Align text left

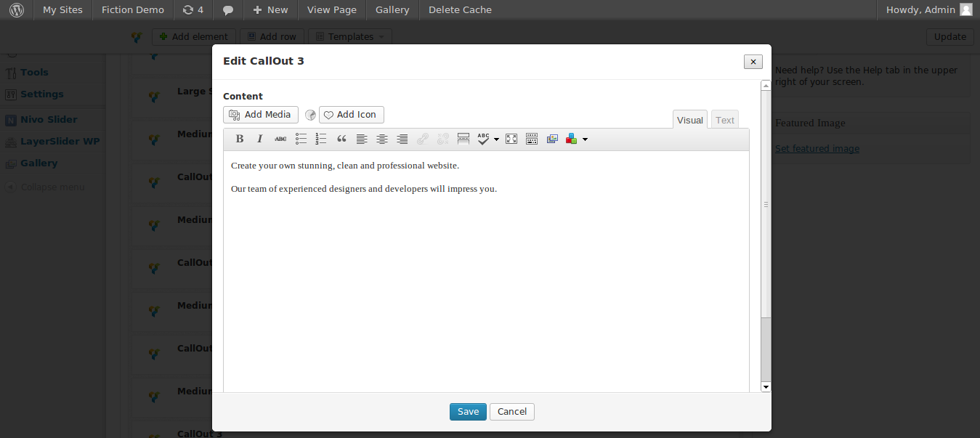pos(362,139)
